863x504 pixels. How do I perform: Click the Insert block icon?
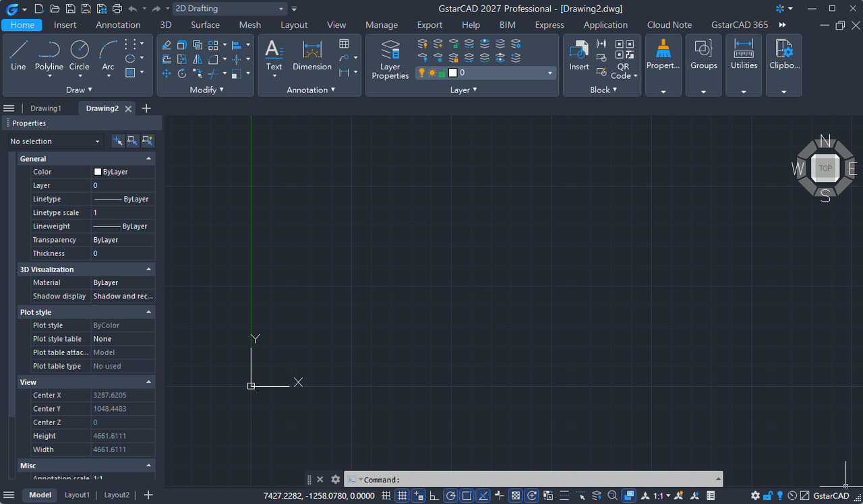(x=579, y=55)
